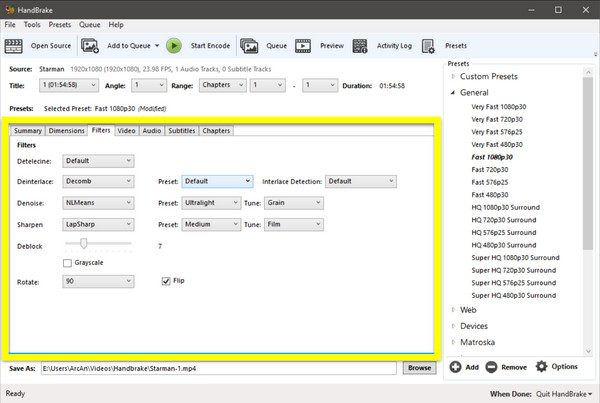Enable the Grayscale checkbox

(x=67, y=263)
